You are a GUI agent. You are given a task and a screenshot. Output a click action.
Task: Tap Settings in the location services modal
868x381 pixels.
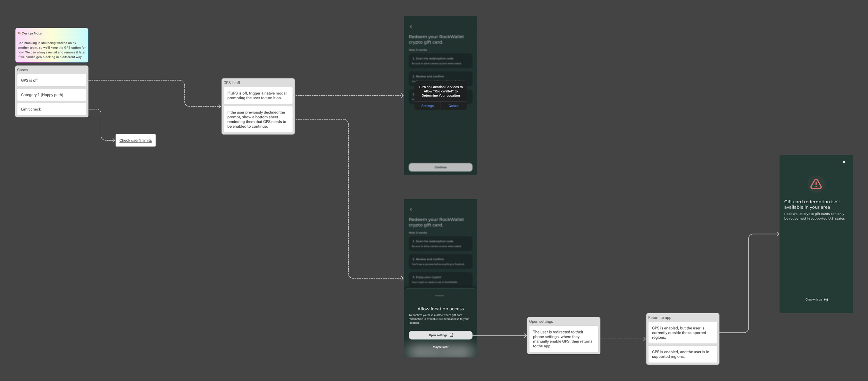click(x=427, y=106)
